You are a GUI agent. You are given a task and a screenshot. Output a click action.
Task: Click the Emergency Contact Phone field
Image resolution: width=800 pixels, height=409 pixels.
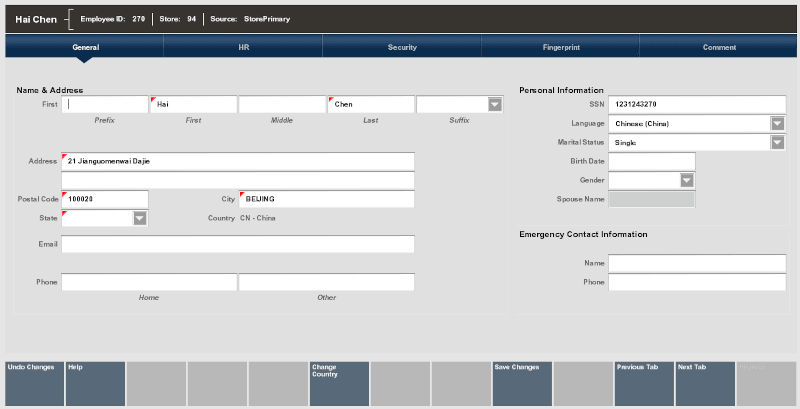pos(697,282)
